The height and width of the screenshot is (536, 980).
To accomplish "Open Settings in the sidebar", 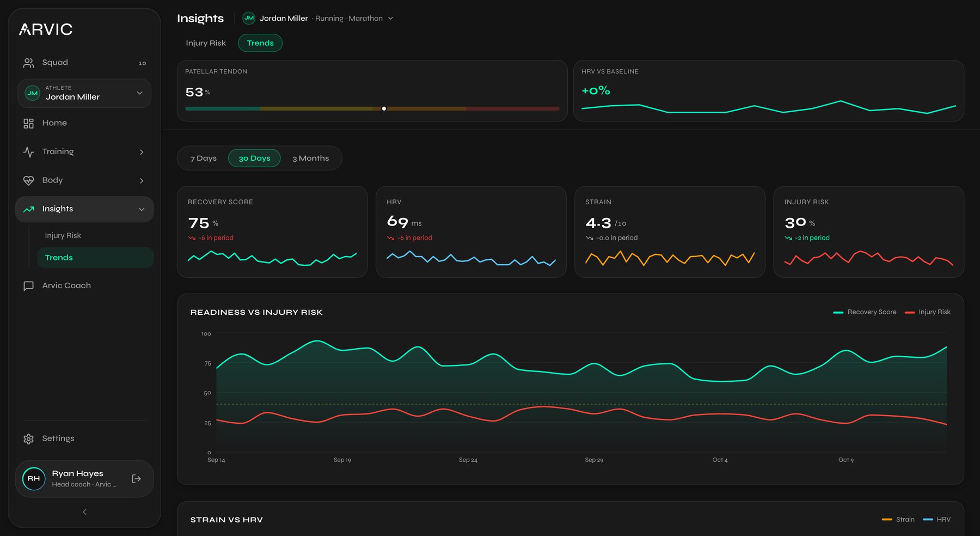I will point(84,439).
